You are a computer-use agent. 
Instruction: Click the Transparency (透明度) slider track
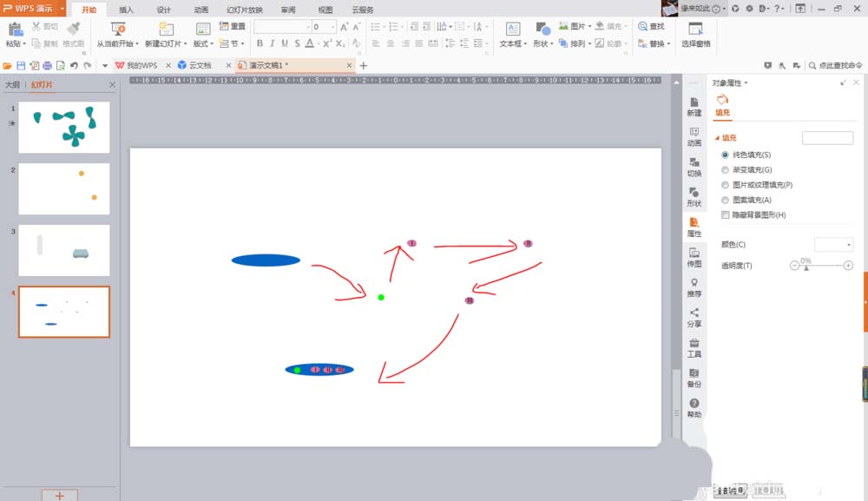click(821, 266)
